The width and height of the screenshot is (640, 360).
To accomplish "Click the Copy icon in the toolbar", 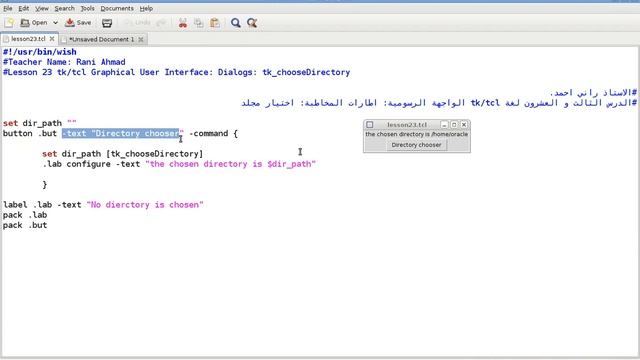I will click(199, 23).
